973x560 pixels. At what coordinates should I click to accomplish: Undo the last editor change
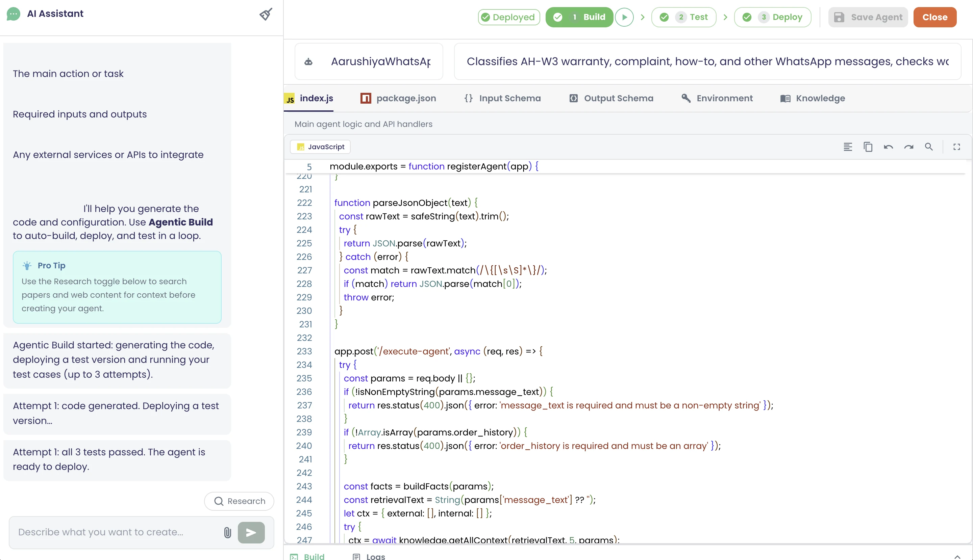pyautogui.click(x=888, y=147)
